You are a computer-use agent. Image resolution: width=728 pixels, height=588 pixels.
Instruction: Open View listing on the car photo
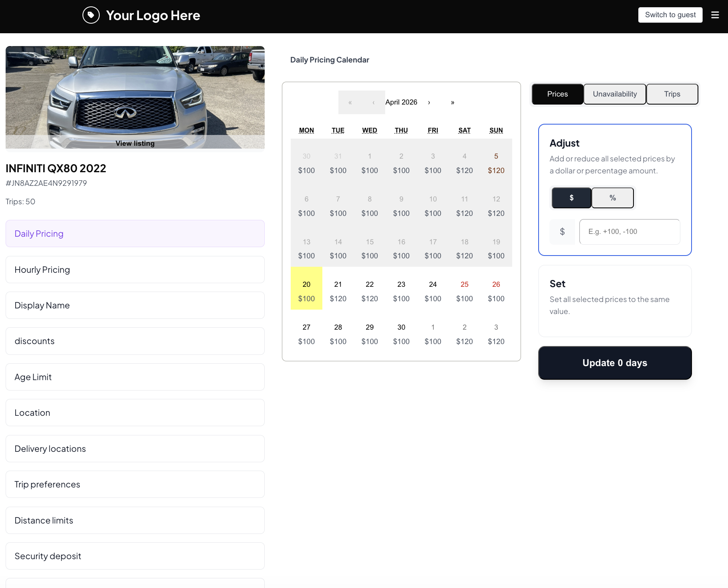[135, 143]
